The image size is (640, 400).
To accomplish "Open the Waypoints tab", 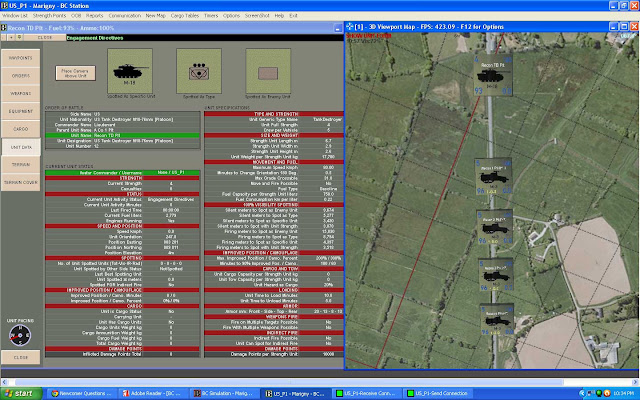I will tap(20, 58).
